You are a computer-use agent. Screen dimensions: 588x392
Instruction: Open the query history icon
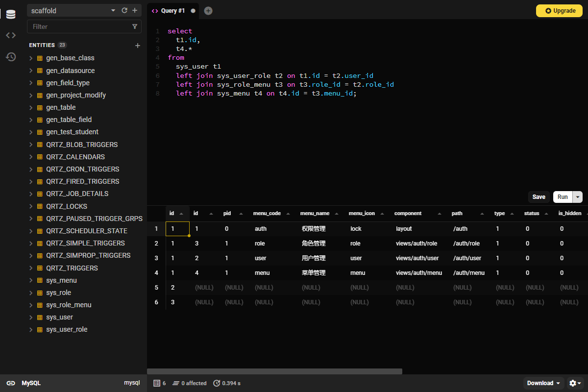tap(11, 57)
